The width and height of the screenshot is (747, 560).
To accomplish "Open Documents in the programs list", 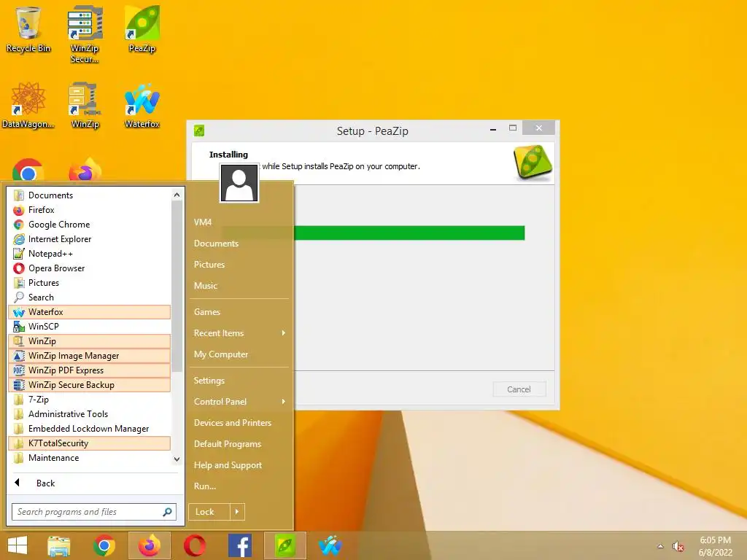I will 90,195.
